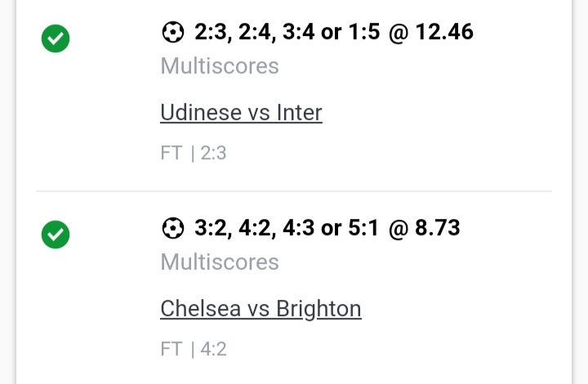Click the gray margin left of the card
The image size is (588, 384).
[7, 192]
